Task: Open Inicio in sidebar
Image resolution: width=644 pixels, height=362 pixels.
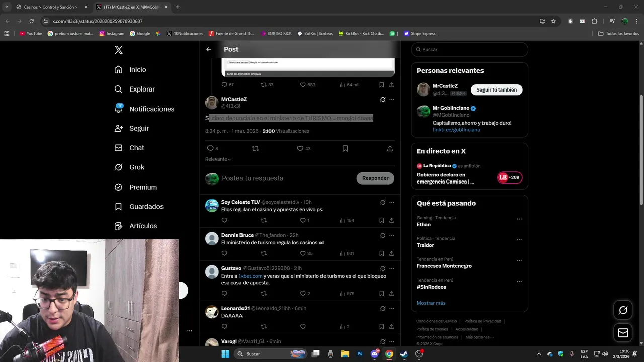Action: point(130,70)
